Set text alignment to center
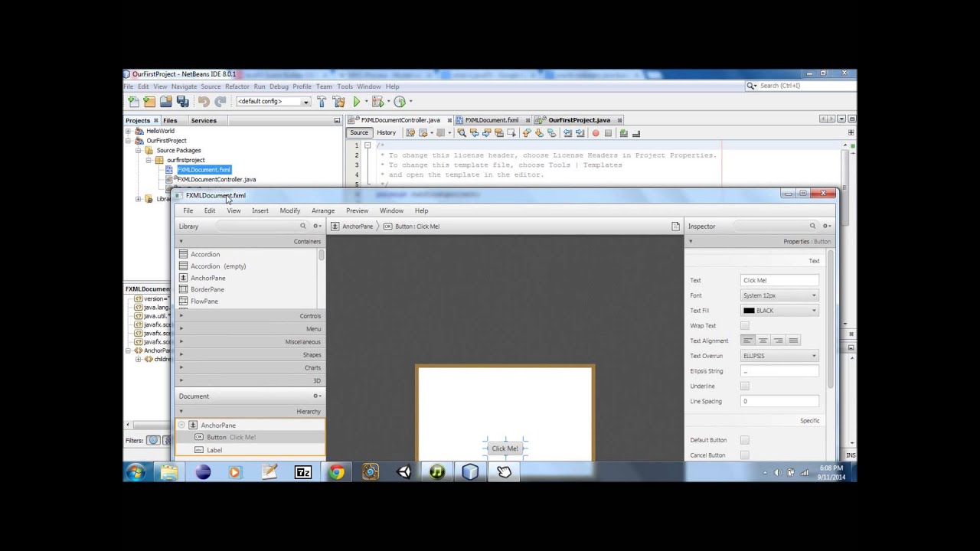Viewport: 980px width, 551px height. point(763,341)
